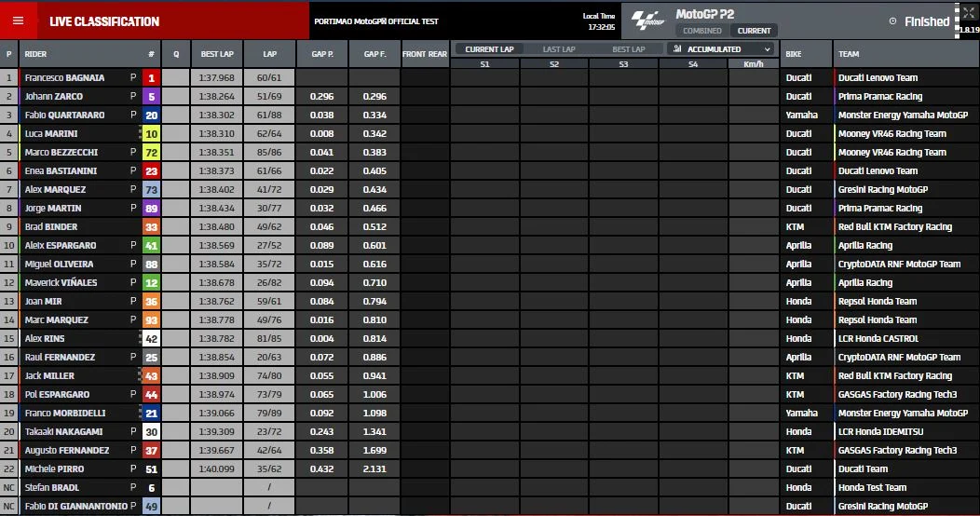
Task: Select rider Marc MARQUEZ
Action: click(x=56, y=320)
